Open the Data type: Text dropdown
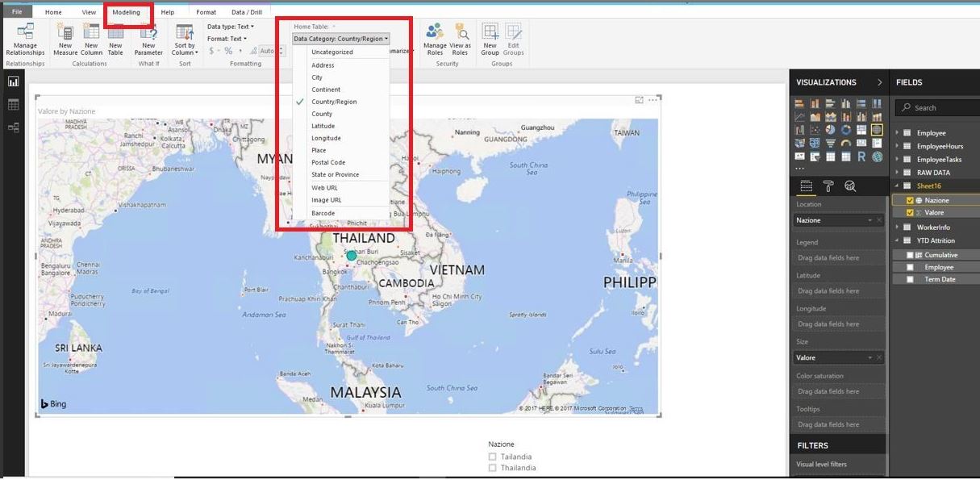The image size is (980, 480). (x=231, y=27)
